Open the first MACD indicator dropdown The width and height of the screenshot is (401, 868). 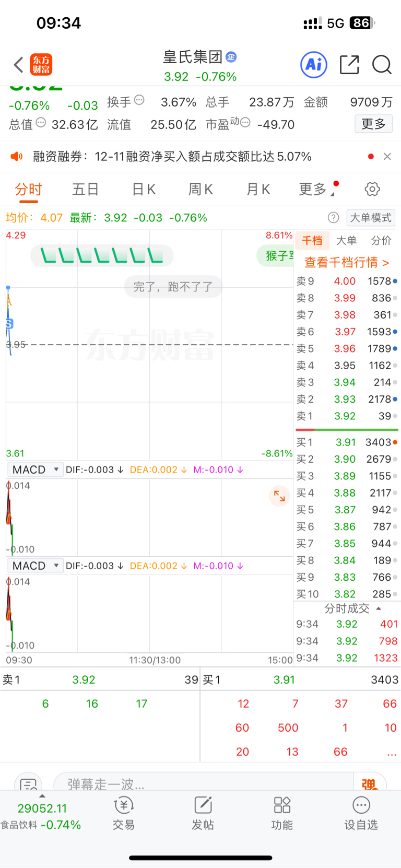(36, 470)
